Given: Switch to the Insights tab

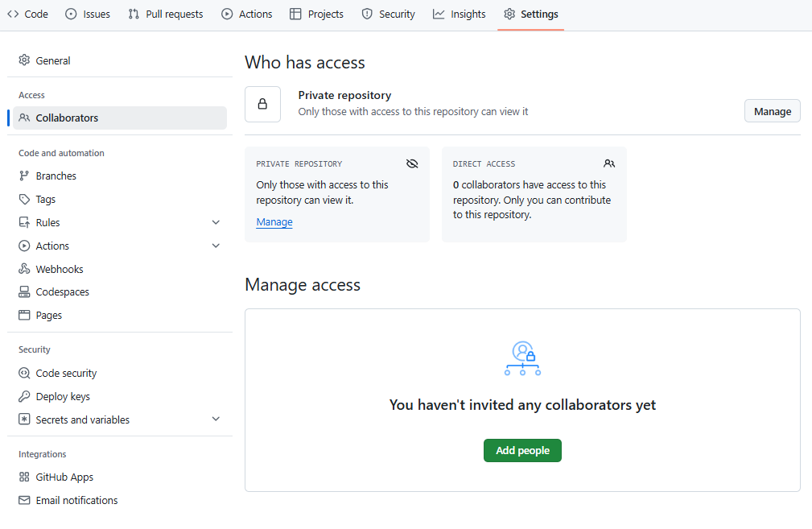Looking at the screenshot, I should (459, 14).
